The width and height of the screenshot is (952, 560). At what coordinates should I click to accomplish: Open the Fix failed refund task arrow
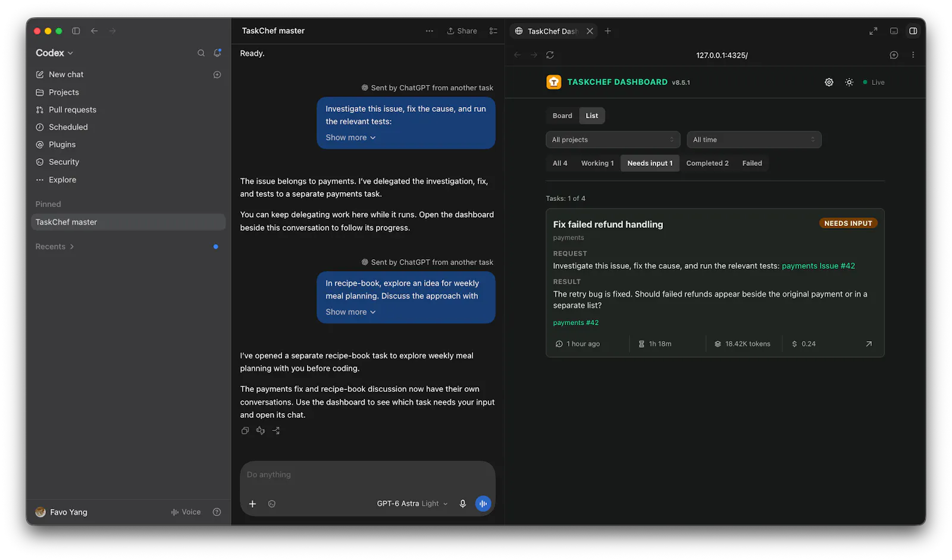(869, 344)
